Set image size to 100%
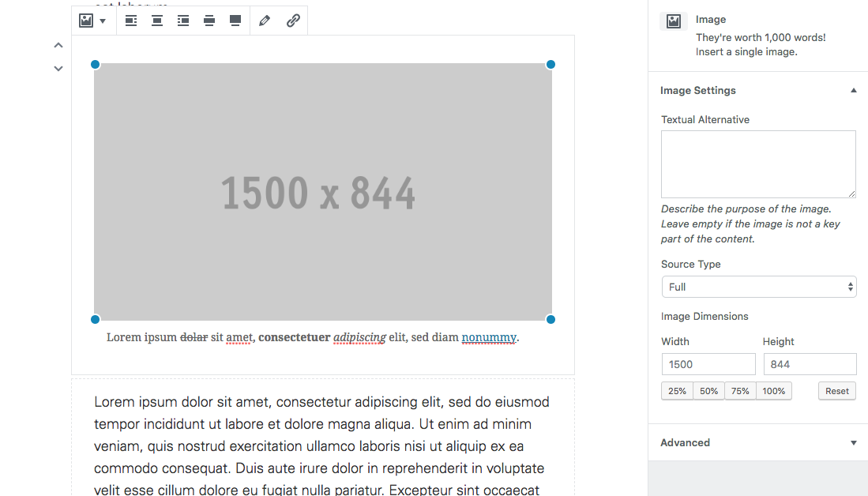 coord(773,390)
